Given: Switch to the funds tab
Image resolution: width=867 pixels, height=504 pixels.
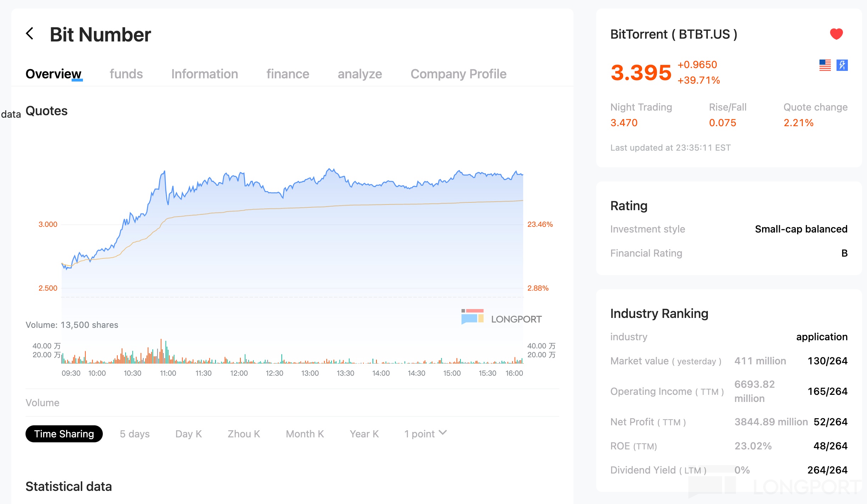Looking at the screenshot, I should (126, 74).
